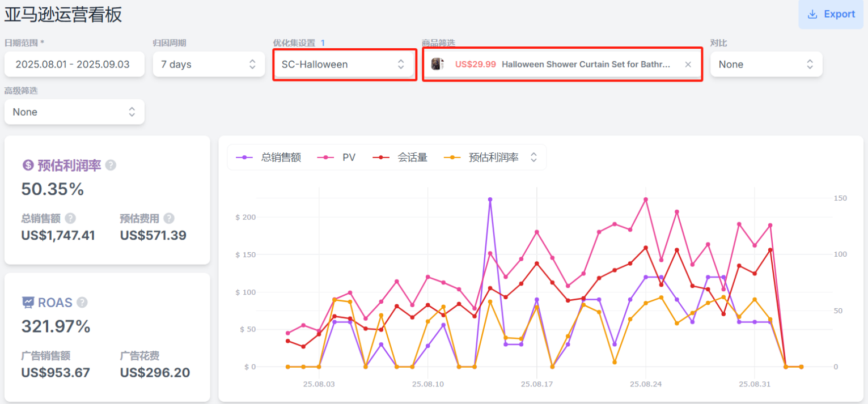Click help icon next to 预估利润率 title
The height and width of the screenshot is (404, 868).
tap(111, 165)
